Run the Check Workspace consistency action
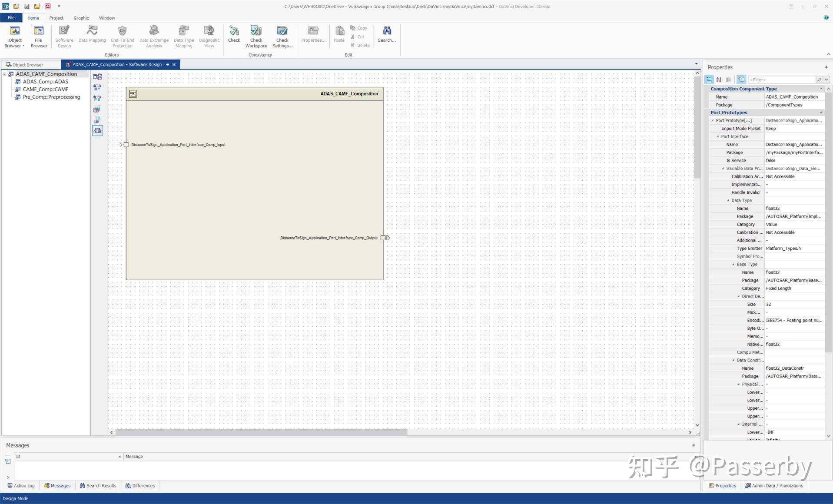Viewport: 833px width, 504px height. (256, 36)
